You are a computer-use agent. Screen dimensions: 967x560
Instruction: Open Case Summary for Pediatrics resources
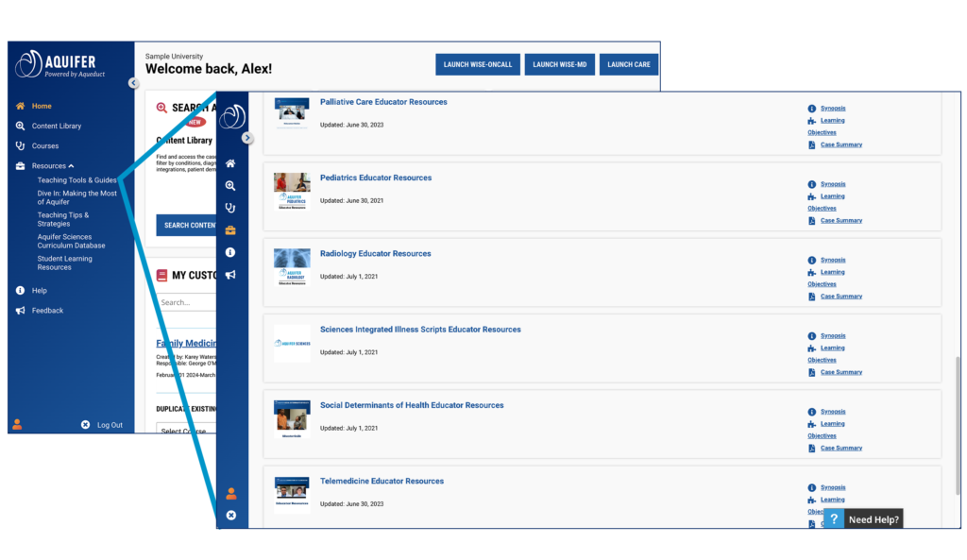click(x=841, y=221)
